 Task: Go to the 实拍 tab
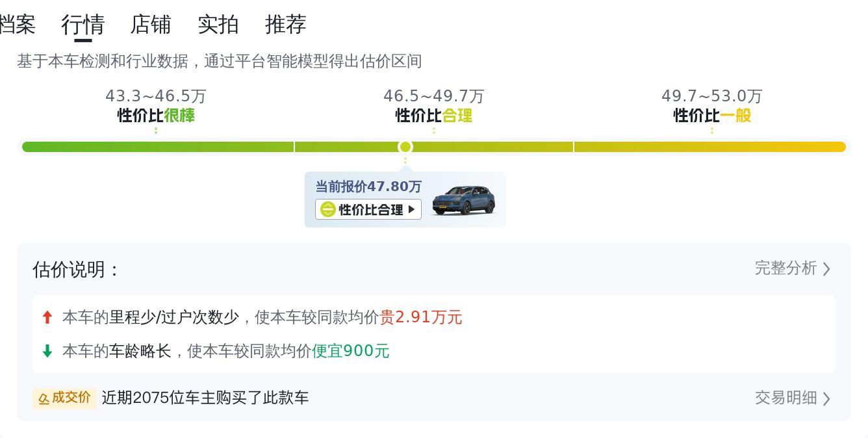click(218, 25)
